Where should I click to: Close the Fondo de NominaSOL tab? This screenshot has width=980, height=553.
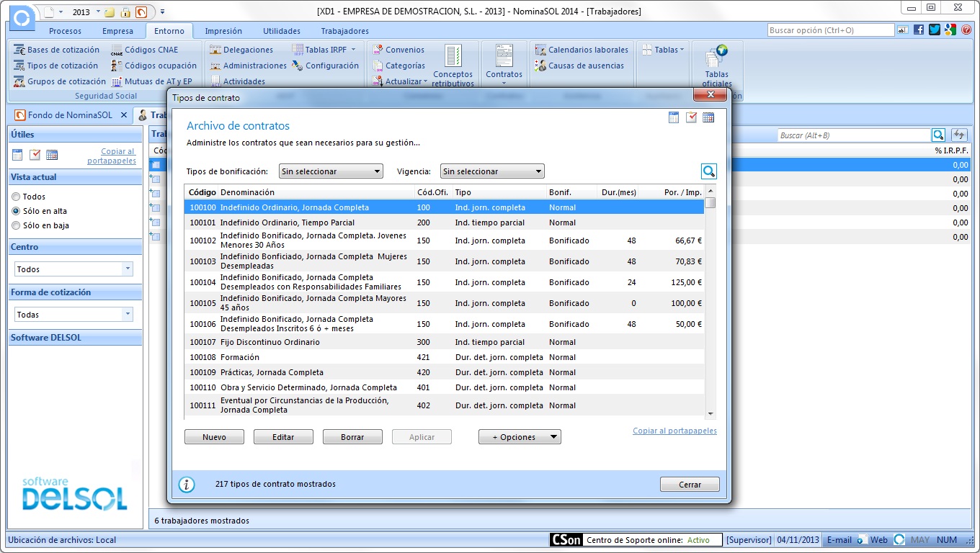[124, 115]
